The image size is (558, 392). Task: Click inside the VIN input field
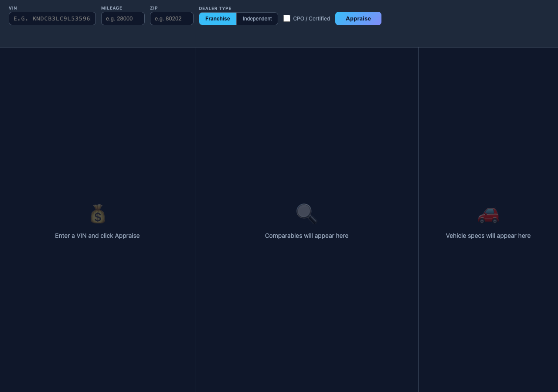coord(52,18)
